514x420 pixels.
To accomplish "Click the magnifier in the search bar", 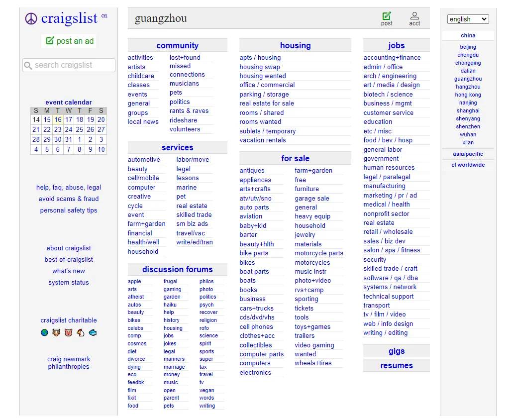I will pyautogui.click(x=27, y=65).
